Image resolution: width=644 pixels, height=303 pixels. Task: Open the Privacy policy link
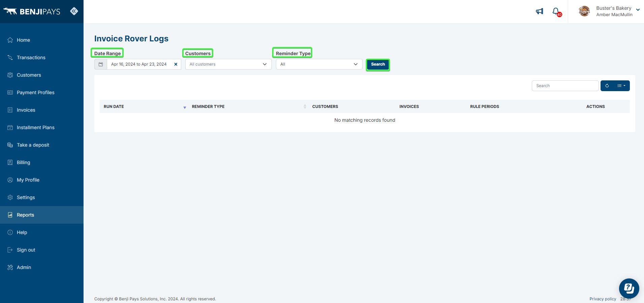(x=603, y=299)
